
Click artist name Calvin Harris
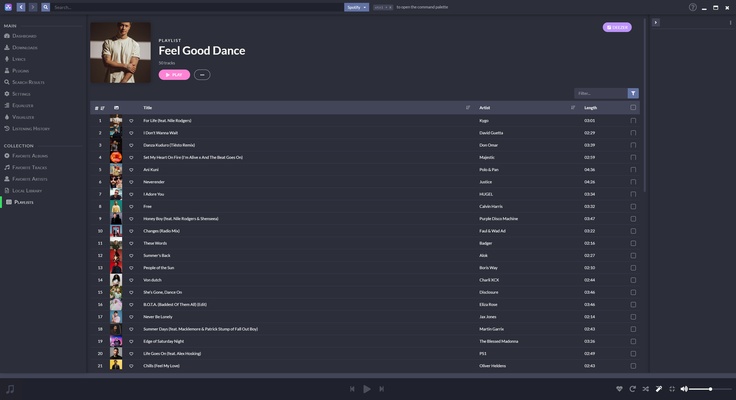pyautogui.click(x=491, y=207)
